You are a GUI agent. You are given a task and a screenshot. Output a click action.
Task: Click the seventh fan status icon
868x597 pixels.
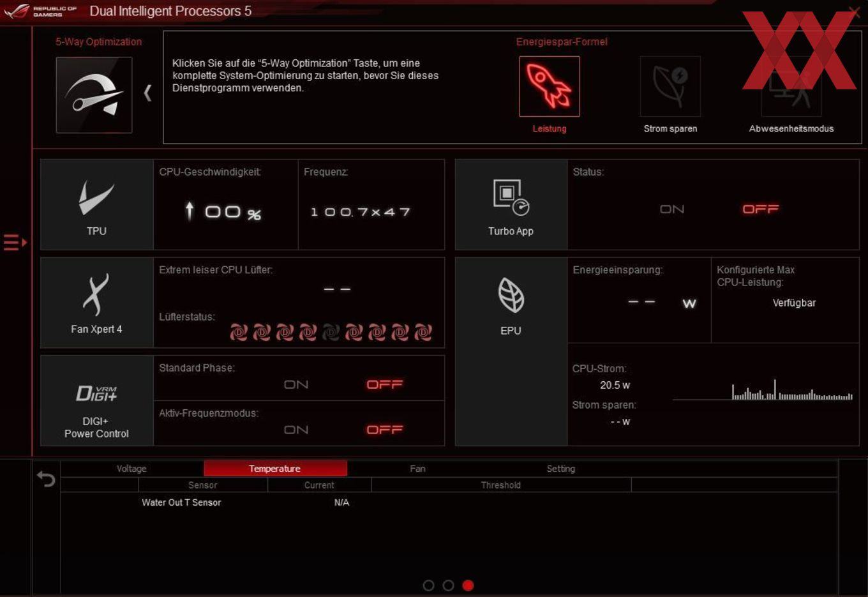pyautogui.click(x=377, y=332)
